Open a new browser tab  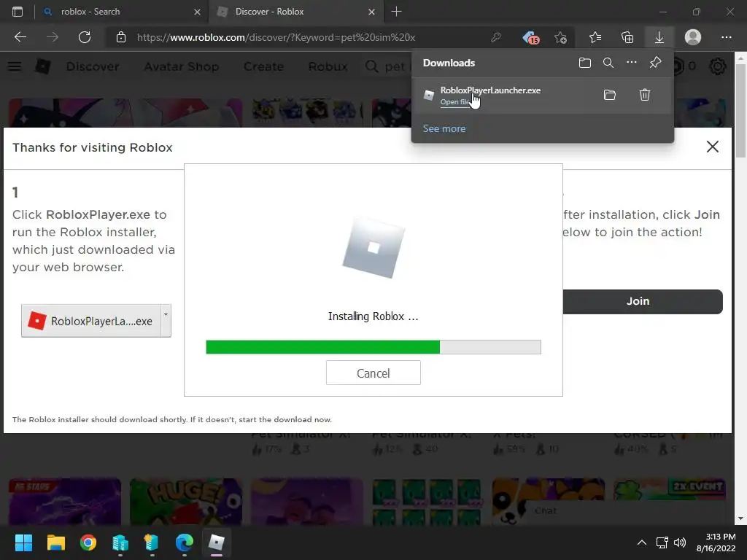[x=396, y=12]
